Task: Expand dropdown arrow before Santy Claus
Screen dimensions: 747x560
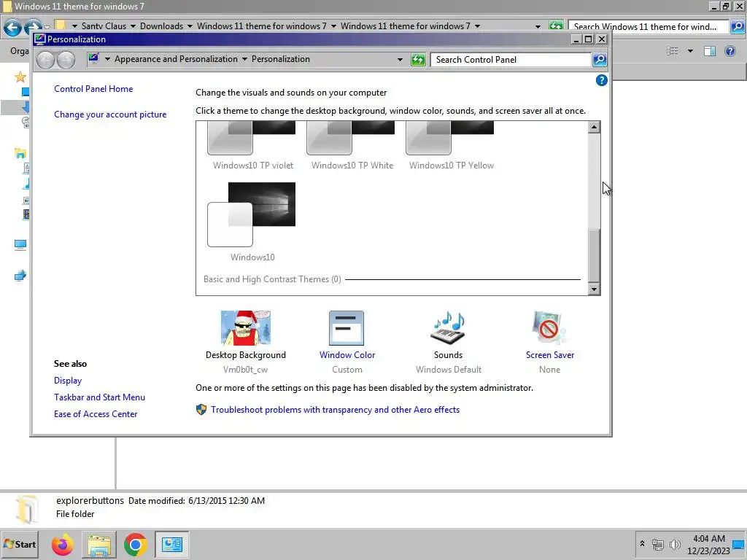Action: (74, 26)
